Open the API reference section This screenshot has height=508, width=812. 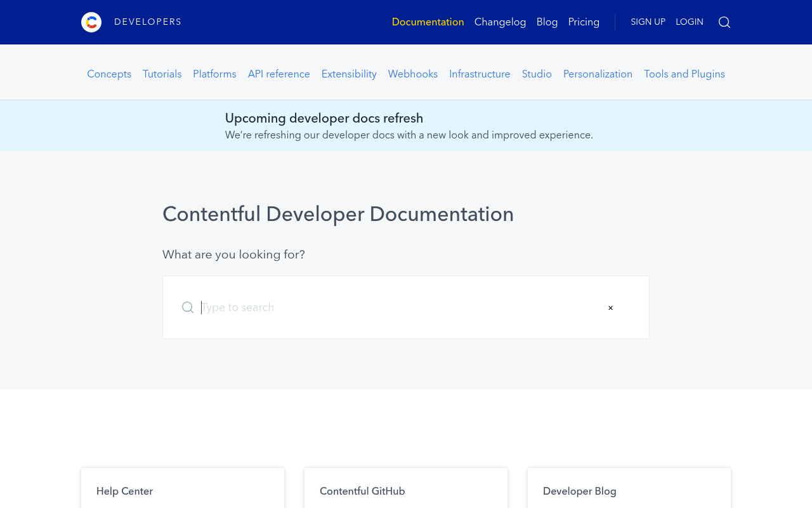tap(279, 74)
